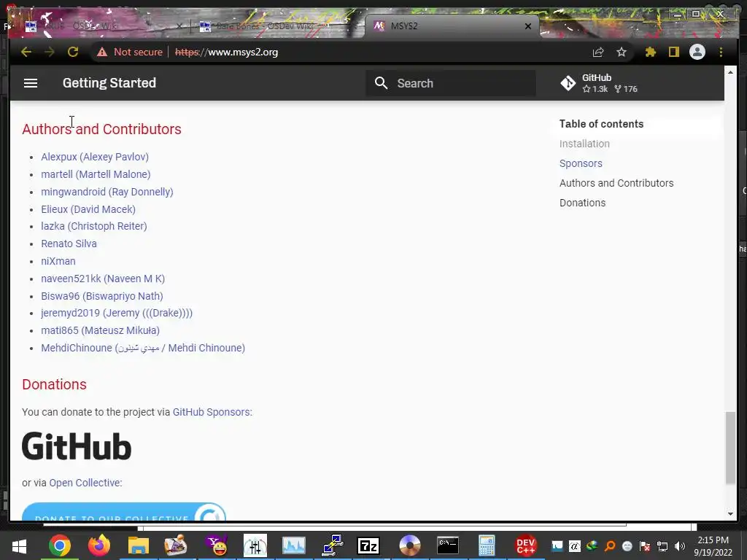Open the audio mixer taskbar icon
This screenshot has width=747, height=560.
pos(255,545)
